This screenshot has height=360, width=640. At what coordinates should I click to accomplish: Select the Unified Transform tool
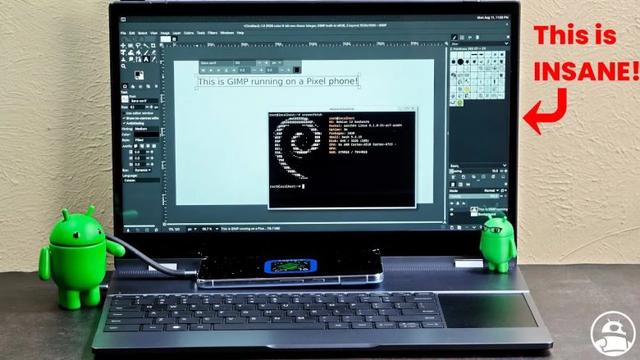coord(123,53)
